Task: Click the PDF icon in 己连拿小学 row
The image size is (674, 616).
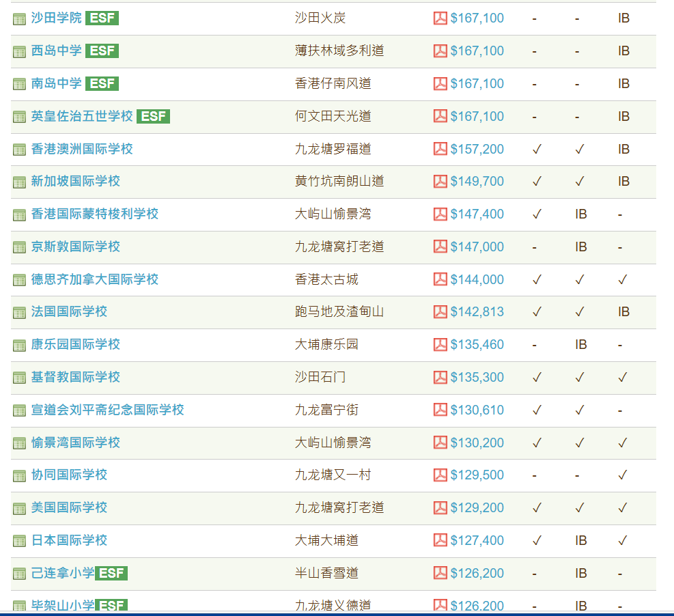Action: (440, 573)
